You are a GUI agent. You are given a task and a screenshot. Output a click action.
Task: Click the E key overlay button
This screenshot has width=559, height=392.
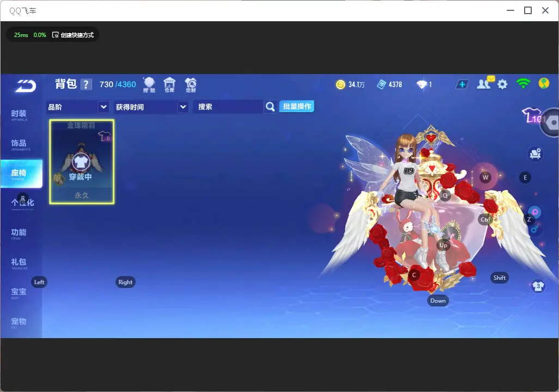525,177
